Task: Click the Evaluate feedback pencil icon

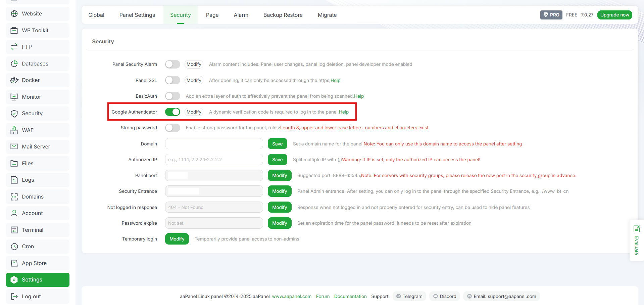Action: pos(636,229)
